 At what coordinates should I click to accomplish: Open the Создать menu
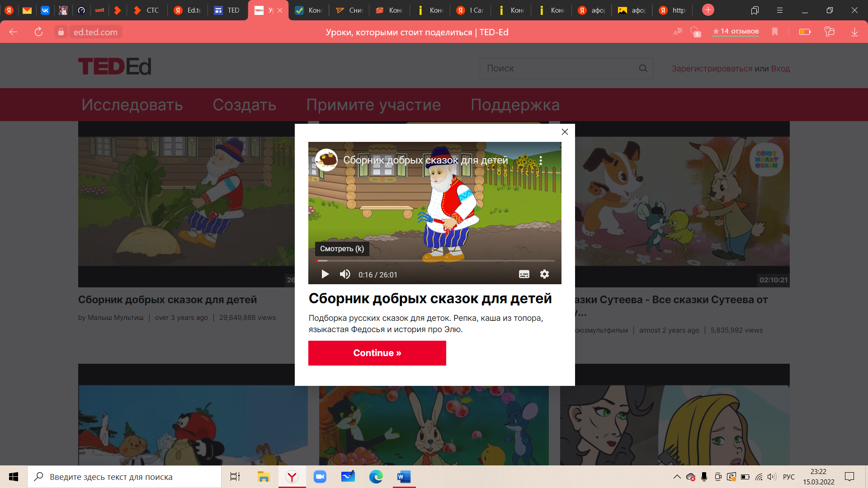(245, 105)
